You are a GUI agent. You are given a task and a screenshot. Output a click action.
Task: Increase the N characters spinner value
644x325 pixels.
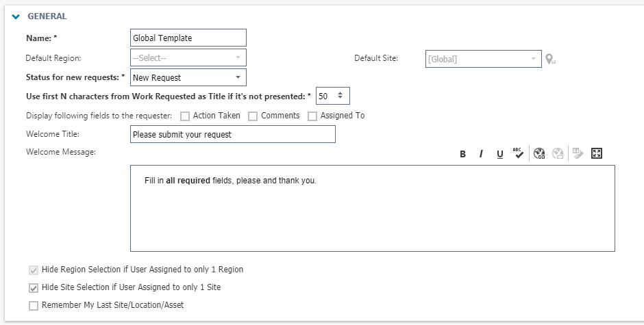(340, 94)
